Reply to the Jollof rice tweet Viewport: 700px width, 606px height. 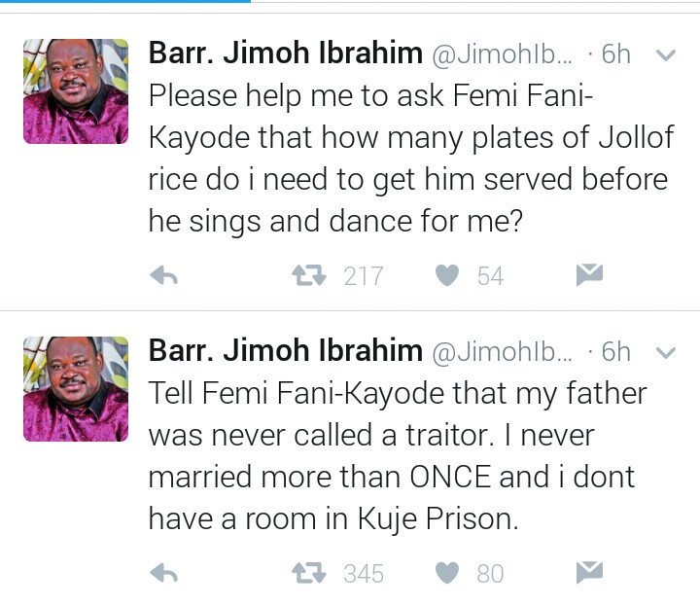click(163, 277)
